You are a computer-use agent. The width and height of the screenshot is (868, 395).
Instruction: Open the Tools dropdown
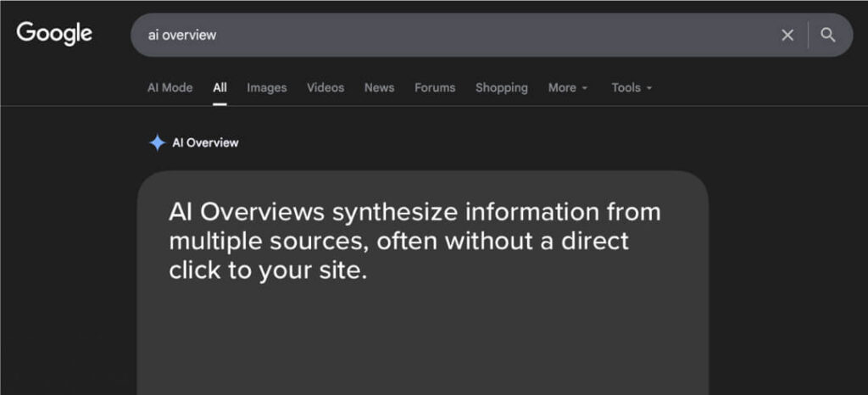click(x=632, y=87)
